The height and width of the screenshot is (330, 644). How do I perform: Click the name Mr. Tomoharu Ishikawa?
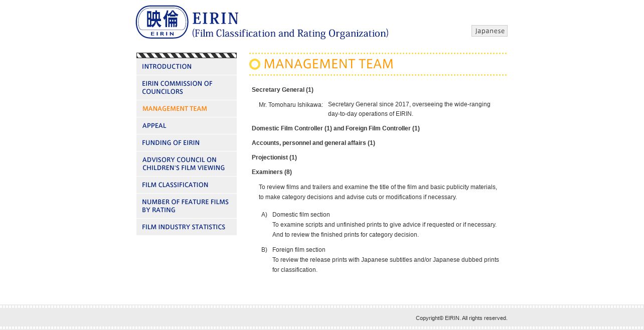[x=291, y=105]
